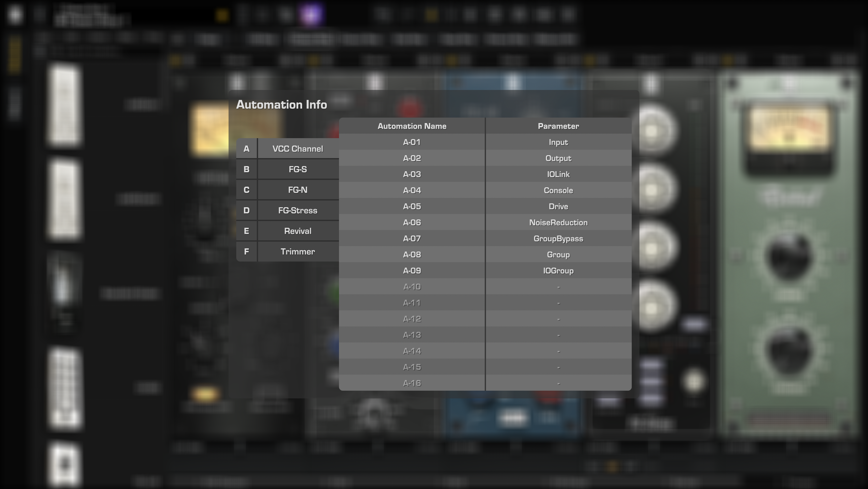Click the A-15 automation name cell
The height and width of the screenshot is (489, 868).
(x=412, y=367)
